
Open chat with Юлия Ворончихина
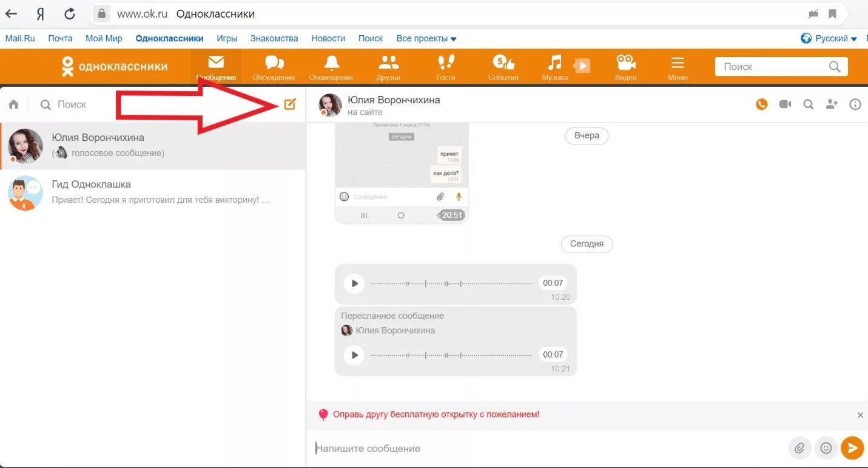click(x=153, y=146)
